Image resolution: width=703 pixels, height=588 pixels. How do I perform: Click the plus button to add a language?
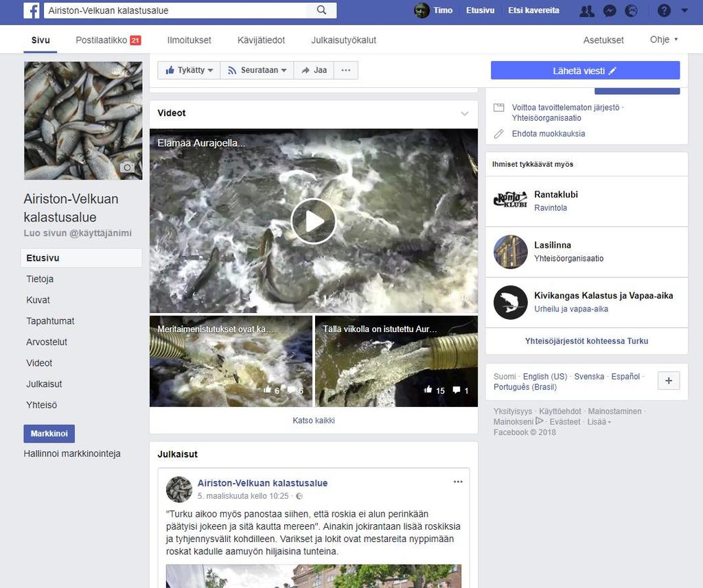click(x=669, y=381)
